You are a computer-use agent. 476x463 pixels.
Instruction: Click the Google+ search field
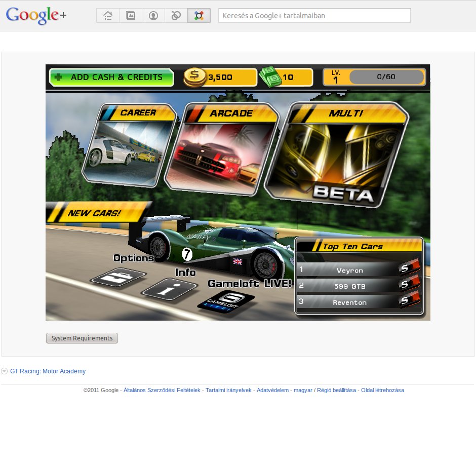tap(314, 15)
